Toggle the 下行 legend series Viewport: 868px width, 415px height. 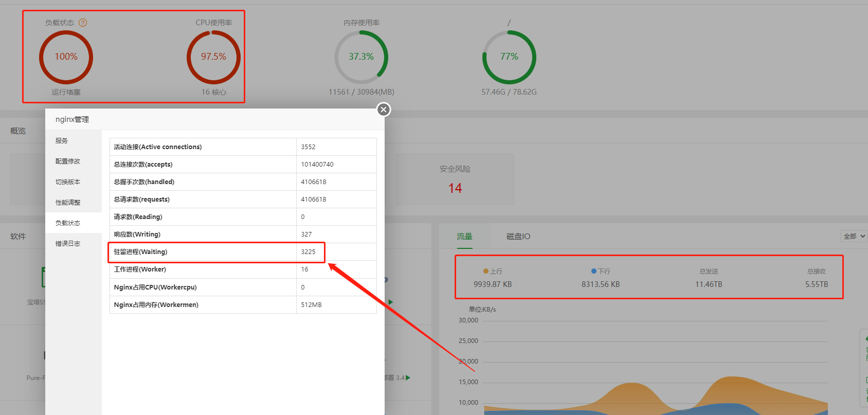point(601,271)
